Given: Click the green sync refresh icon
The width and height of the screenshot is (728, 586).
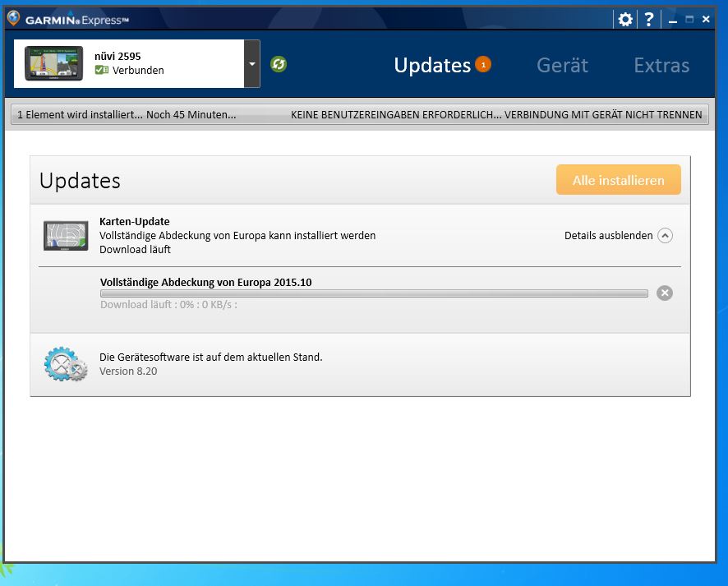Looking at the screenshot, I should (279, 64).
